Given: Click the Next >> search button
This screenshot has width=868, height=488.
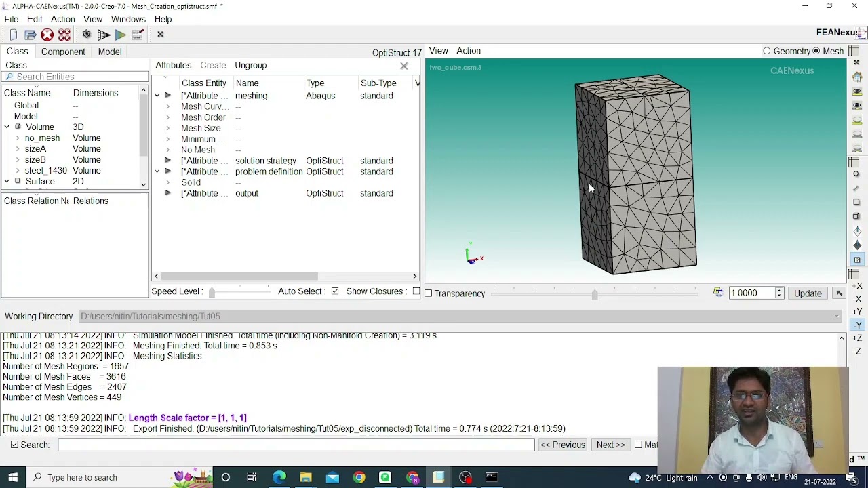Looking at the screenshot, I should click(611, 445).
